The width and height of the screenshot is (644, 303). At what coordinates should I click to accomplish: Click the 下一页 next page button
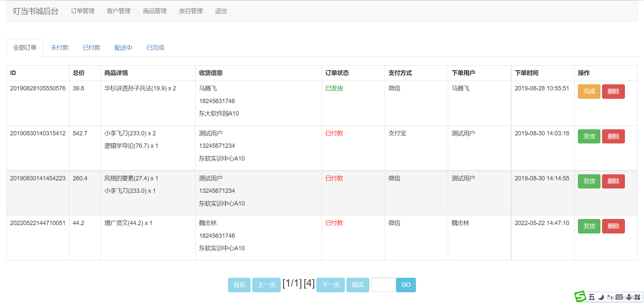point(330,285)
